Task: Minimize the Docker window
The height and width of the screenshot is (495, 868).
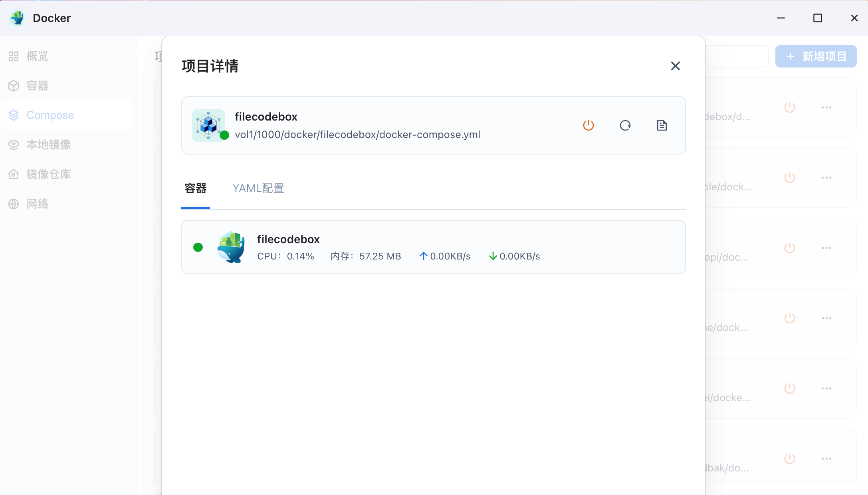Action: (x=781, y=18)
